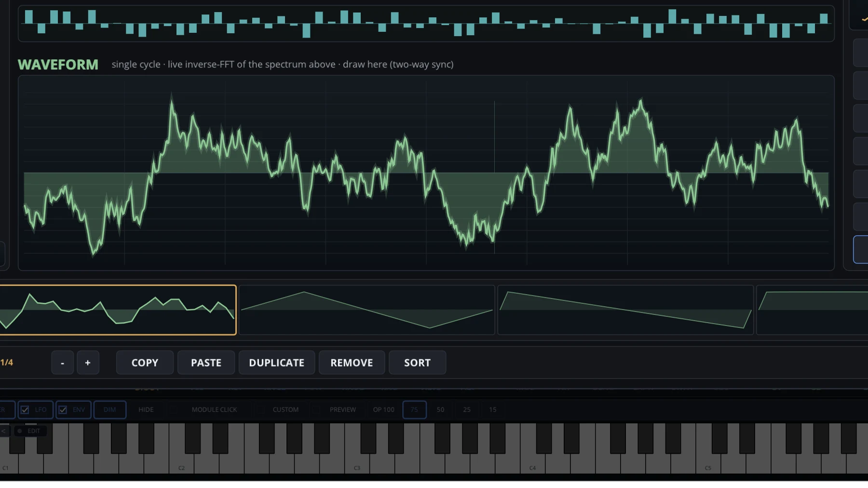Toggle the LFO checkbox
The height and width of the screenshot is (488, 868).
(25, 410)
